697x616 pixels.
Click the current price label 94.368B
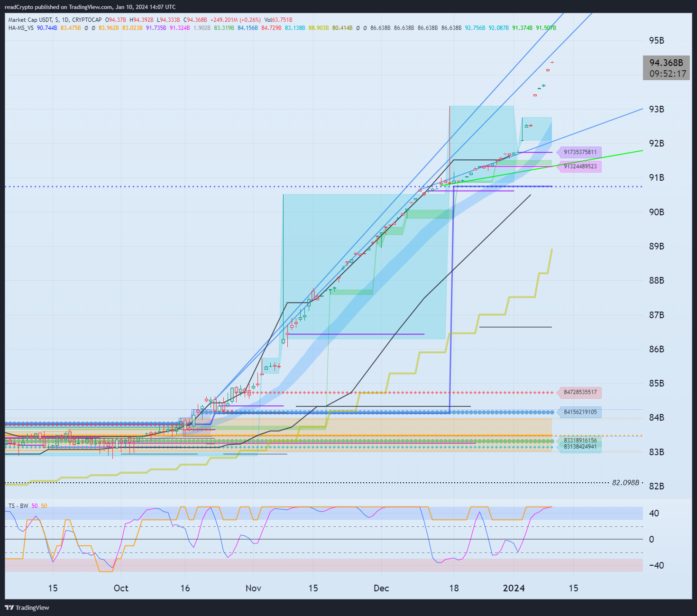point(666,63)
